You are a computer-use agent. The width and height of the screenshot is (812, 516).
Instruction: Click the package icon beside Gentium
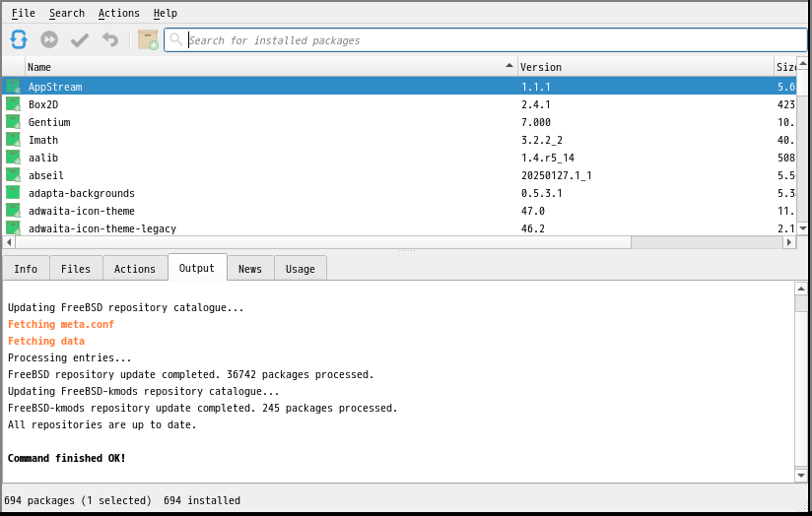[x=13, y=122]
